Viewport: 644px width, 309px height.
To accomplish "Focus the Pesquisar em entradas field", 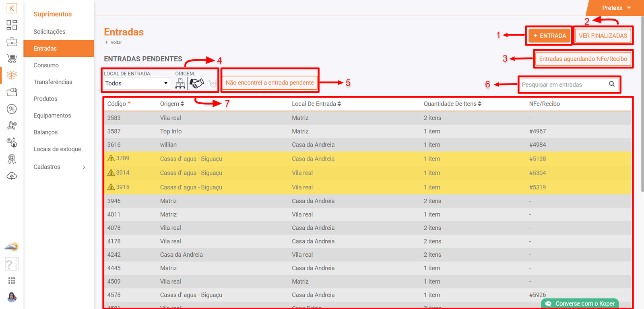I will 563,84.
